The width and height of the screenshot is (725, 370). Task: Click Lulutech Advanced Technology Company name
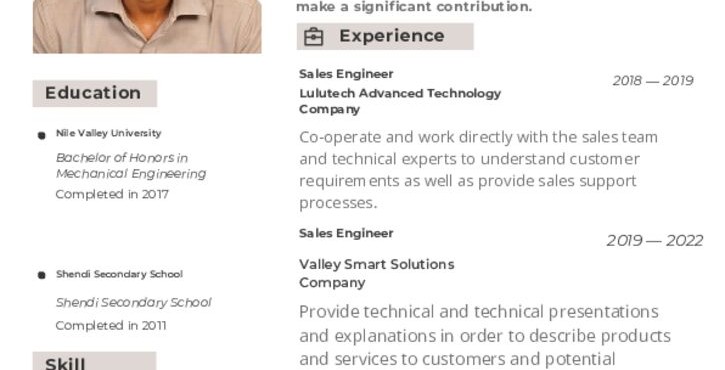(400, 101)
